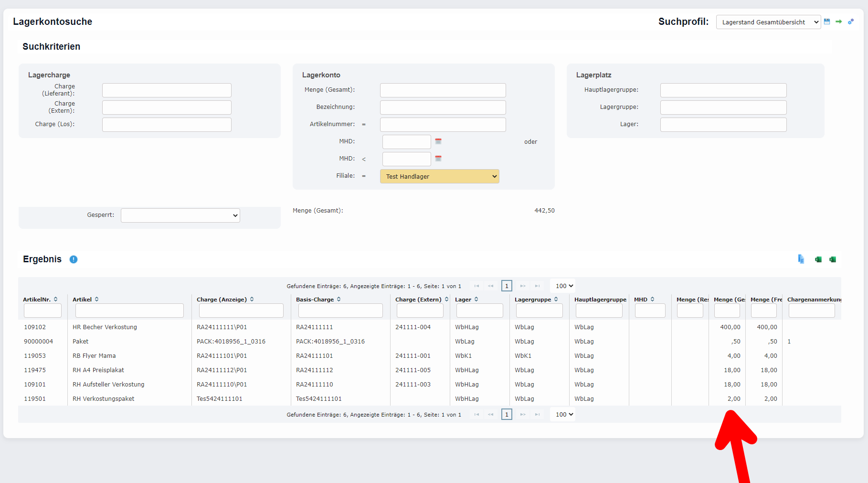Click page 1 button in bottom pagination
The height and width of the screenshot is (483, 868).
tap(507, 415)
